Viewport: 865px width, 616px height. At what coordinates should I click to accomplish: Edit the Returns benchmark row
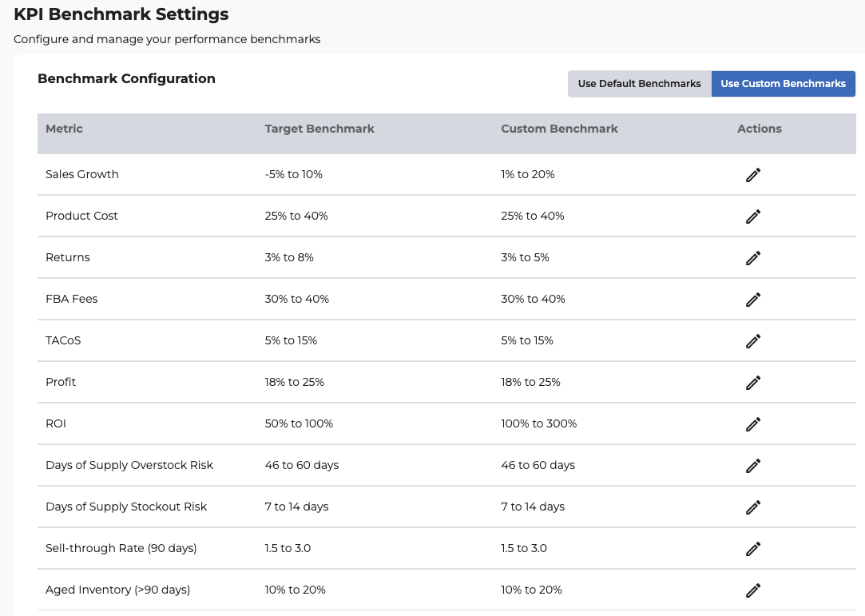(x=752, y=258)
